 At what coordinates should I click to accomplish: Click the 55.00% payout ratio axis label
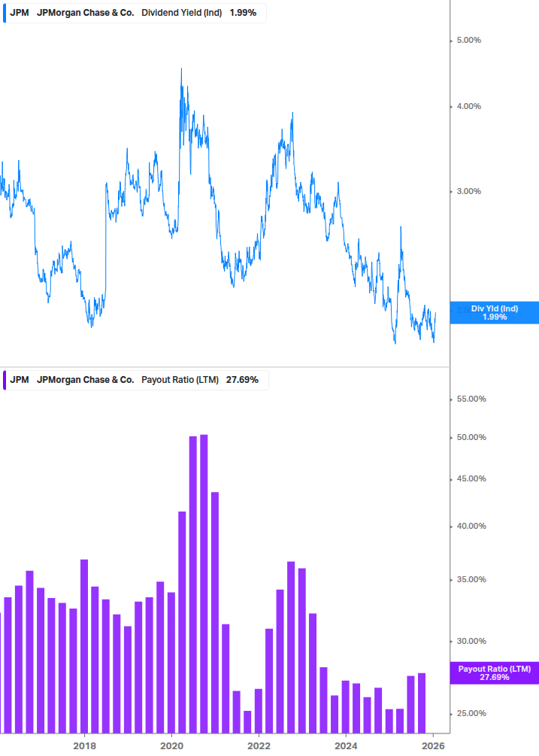472,399
